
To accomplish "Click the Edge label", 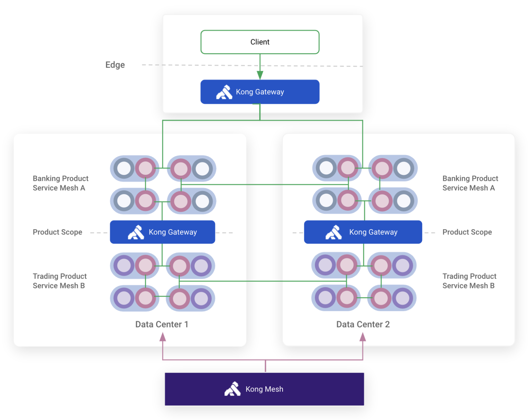I will (115, 65).
